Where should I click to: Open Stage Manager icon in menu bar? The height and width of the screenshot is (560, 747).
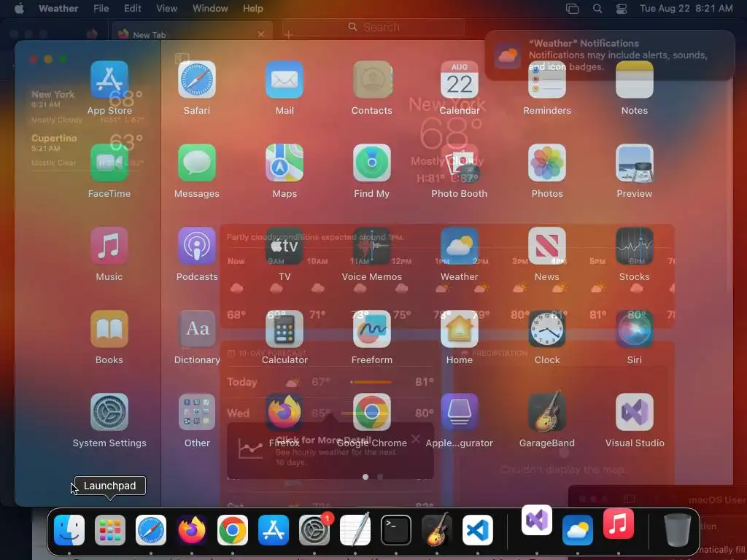click(x=572, y=9)
